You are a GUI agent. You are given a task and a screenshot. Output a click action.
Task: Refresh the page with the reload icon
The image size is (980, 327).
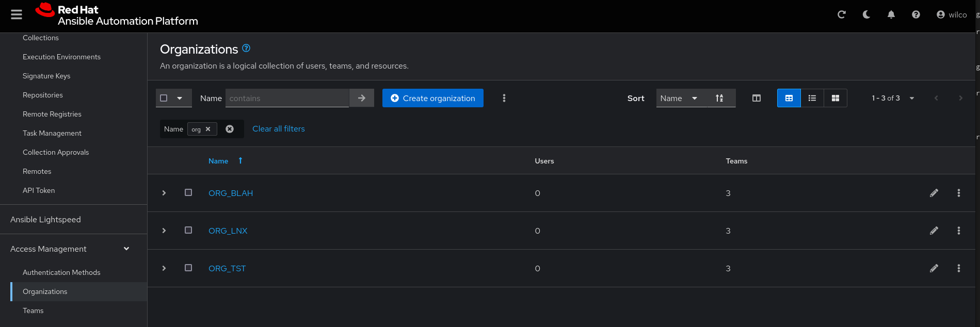click(x=842, y=14)
